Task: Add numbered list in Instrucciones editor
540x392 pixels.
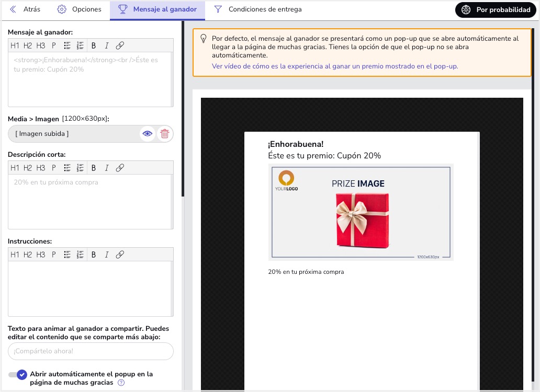Action: (x=80, y=255)
